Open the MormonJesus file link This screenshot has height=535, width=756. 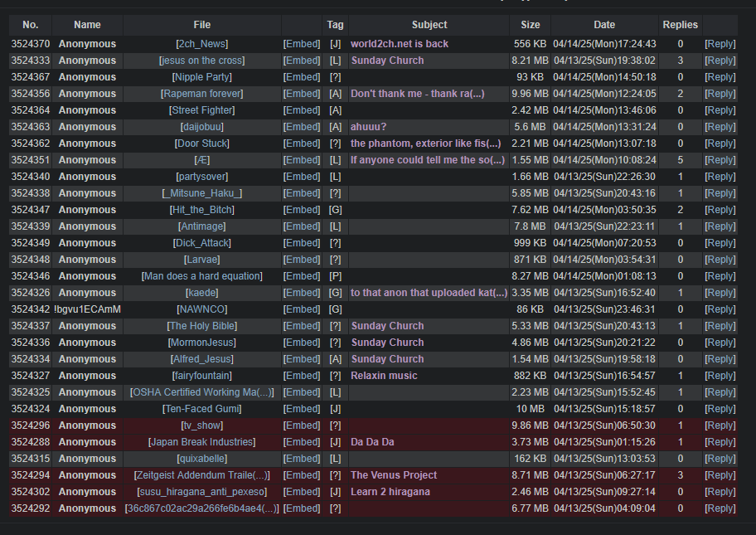click(x=202, y=343)
